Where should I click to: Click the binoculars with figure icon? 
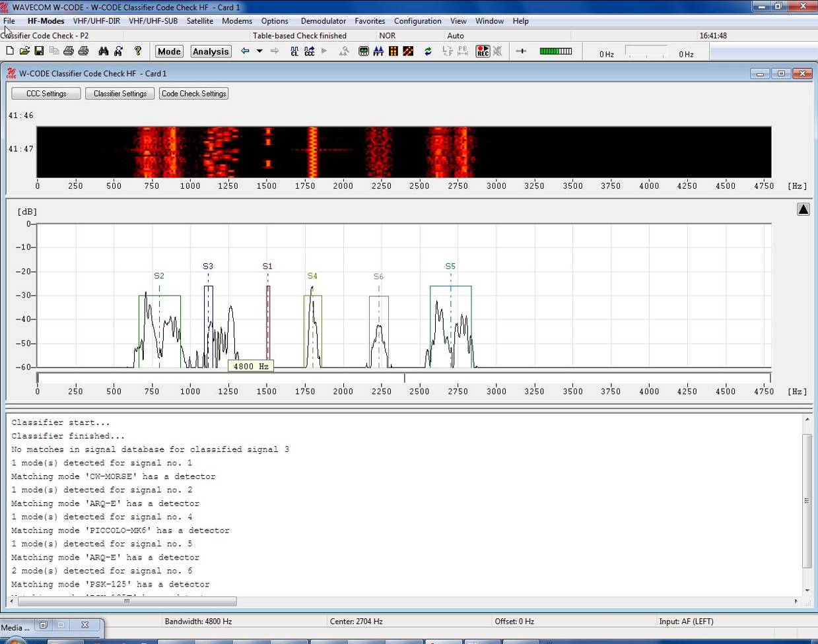pyautogui.click(x=119, y=51)
